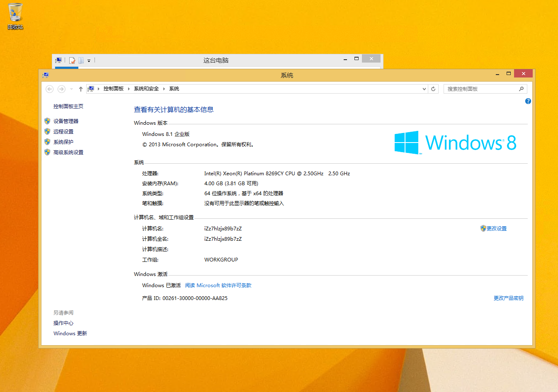Click the properties icon in 这台电脑 quick toolbar
The width and height of the screenshot is (558, 392).
72,60
